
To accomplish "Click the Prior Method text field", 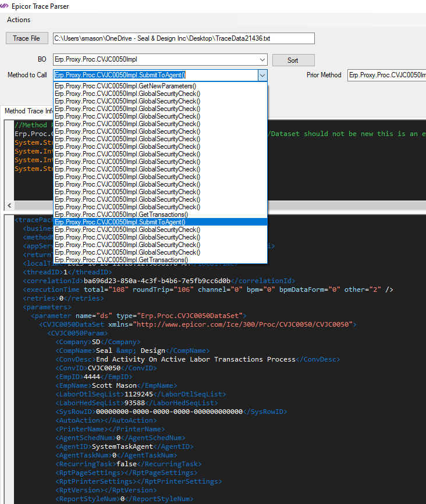I will point(386,75).
